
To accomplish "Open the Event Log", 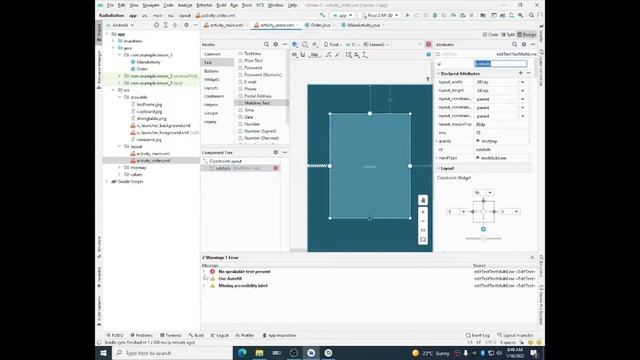I will 478,335.
